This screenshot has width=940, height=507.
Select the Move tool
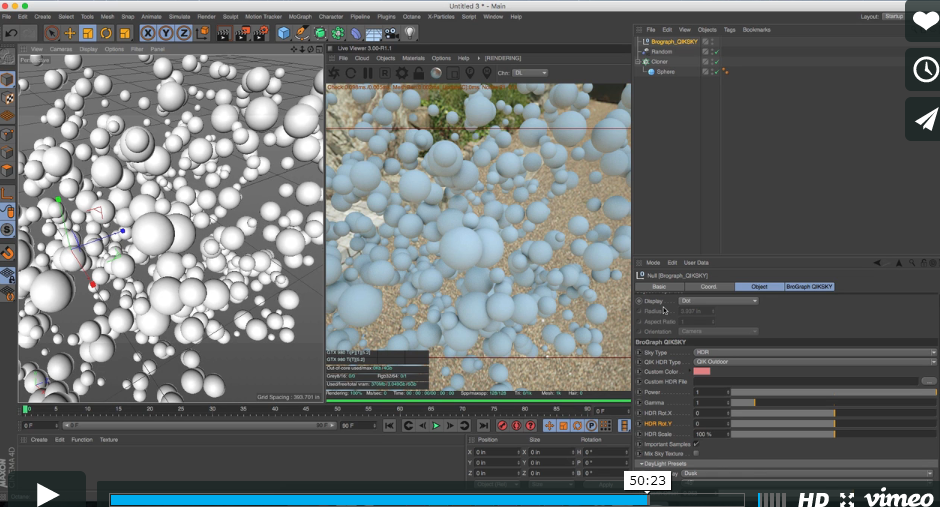[70, 33]
